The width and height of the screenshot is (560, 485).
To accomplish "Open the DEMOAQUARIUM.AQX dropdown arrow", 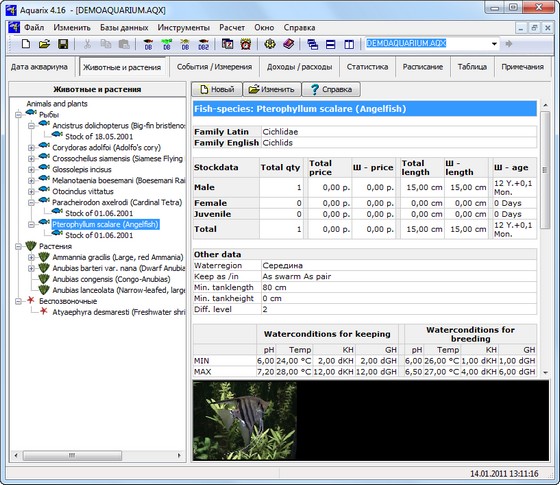I will [494, 44].
